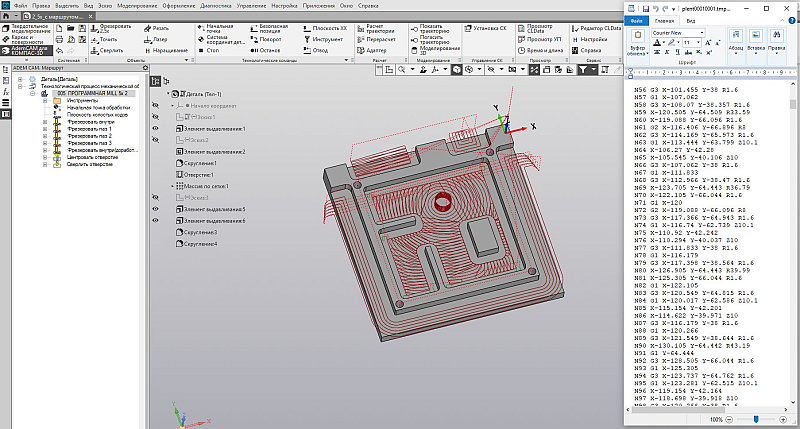
Task: Switch to the Вид tab in WordPad
Action: click(692, 19)
